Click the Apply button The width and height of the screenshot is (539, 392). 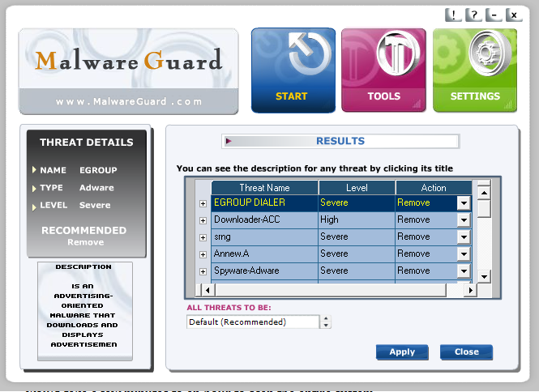click(x=402, y=352)
